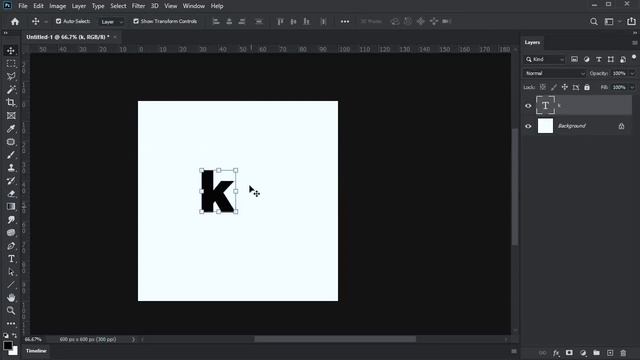Select the Polygonal Lasso tool
The width and height of the screenshot is (640, 360).
tap(11, 77)
